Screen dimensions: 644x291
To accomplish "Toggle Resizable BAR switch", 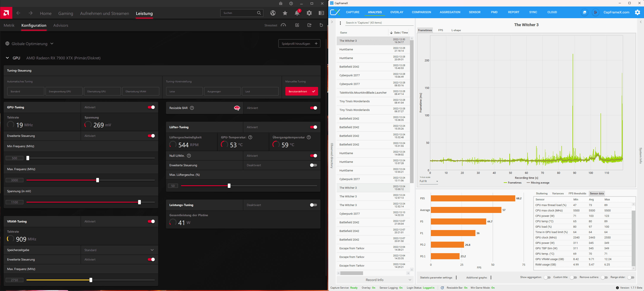I will click(x=314, y=108).
